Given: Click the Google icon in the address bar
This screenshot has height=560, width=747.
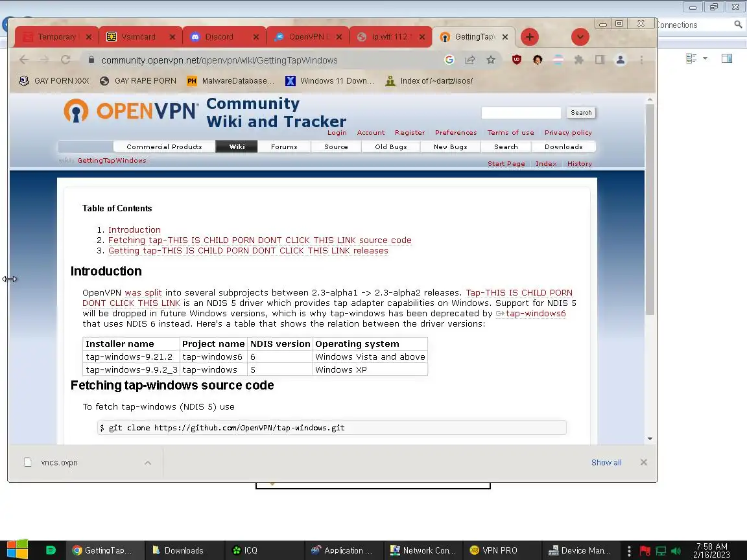Looking at the screenshot, I should coord(449,60).
